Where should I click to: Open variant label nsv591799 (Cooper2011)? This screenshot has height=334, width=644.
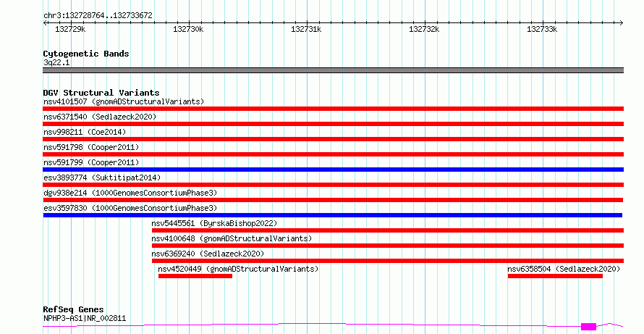pyautogui.click(x=91, y=162)
